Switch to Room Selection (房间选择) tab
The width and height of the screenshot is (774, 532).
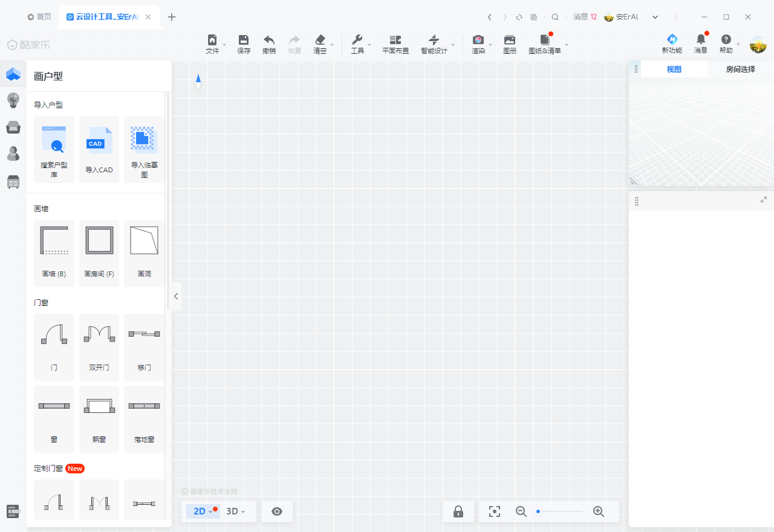click(740, 70)
